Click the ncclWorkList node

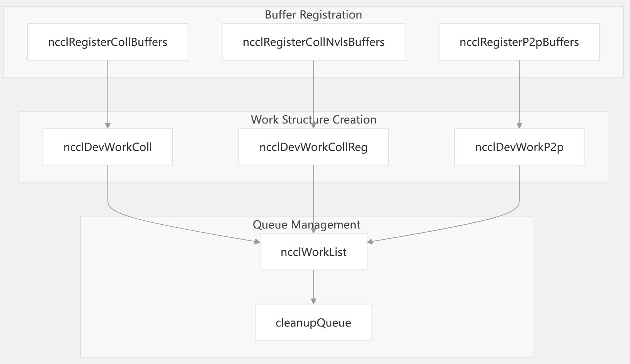[313, 252]
